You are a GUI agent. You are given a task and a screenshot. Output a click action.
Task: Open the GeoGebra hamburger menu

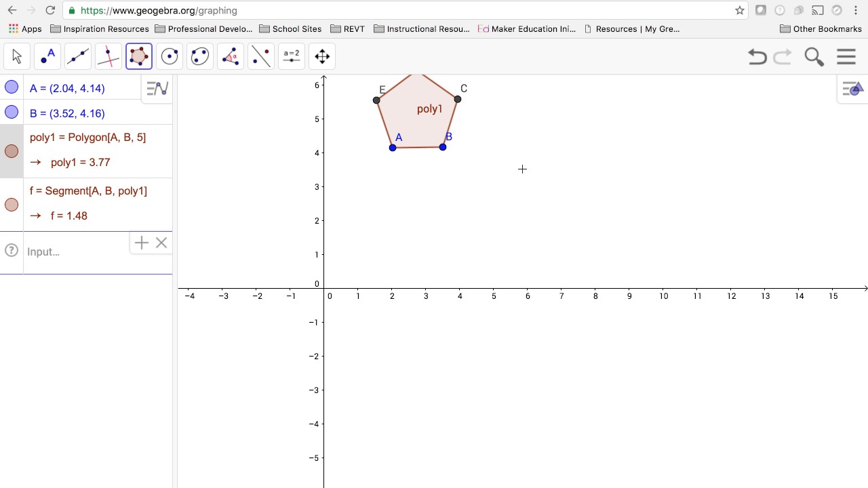click(x=846, y=57)
